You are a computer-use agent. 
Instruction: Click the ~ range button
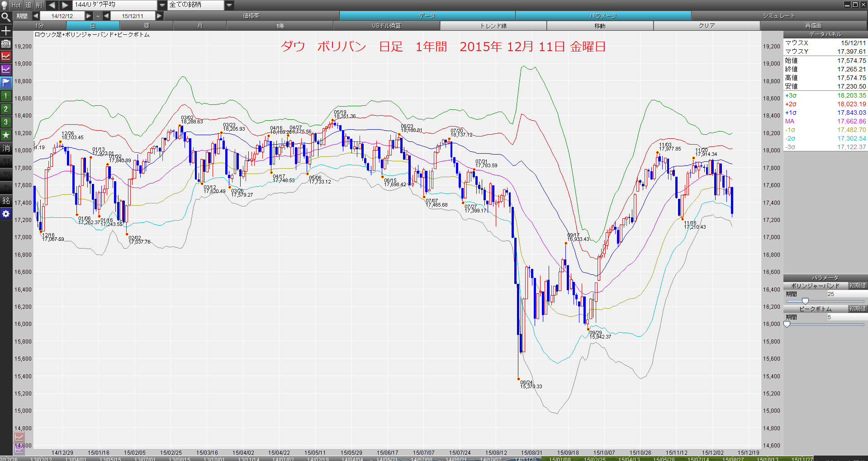98,16
